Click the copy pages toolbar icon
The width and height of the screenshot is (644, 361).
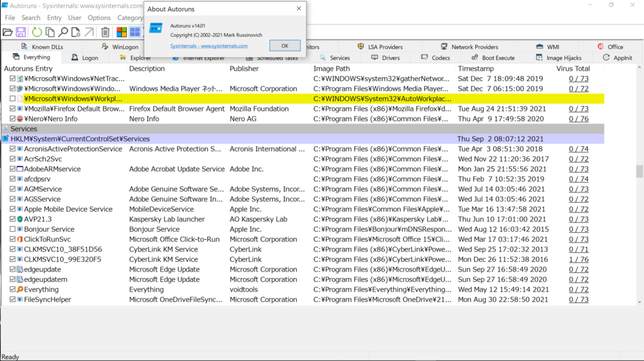point(50,32)
